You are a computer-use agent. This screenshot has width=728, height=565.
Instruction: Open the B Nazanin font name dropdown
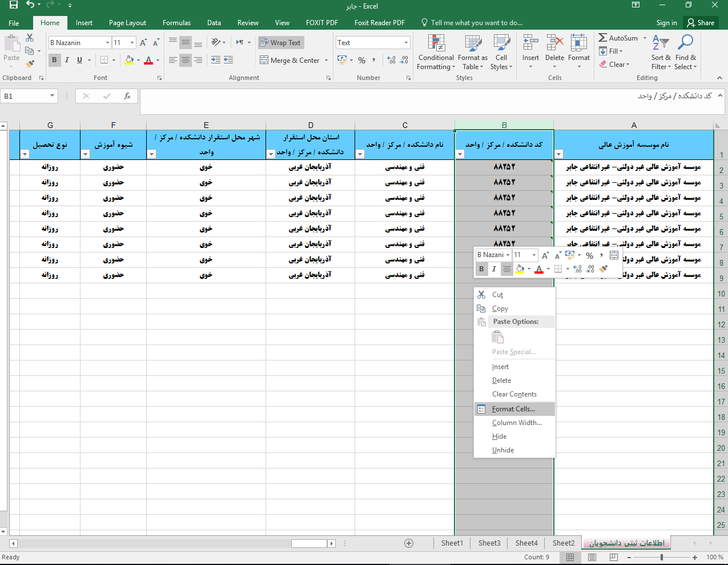coord(107,43)
